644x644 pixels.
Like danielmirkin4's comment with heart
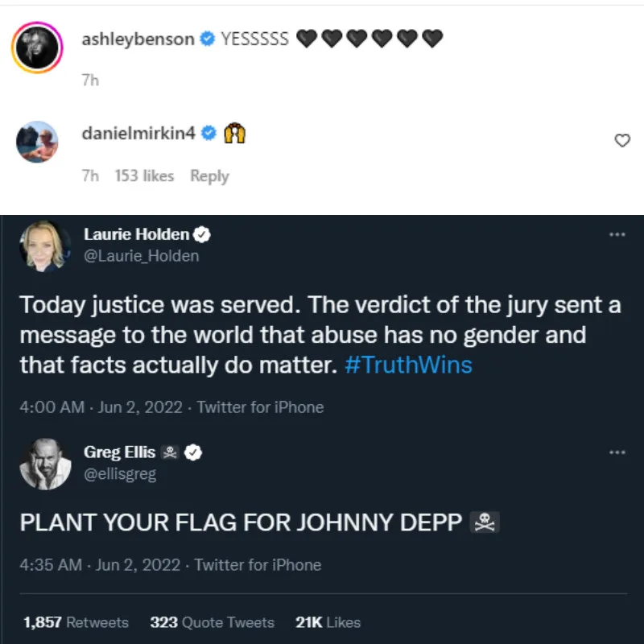[x=621, y=141]
